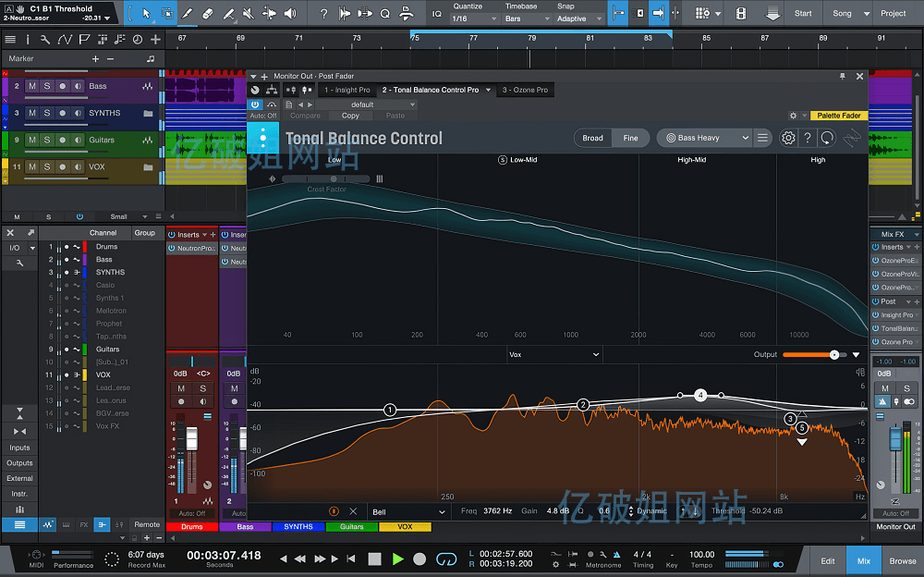Toggle the loop button in transport
Image resolution: width=924 pixels, height=577 pixels.
446,559
